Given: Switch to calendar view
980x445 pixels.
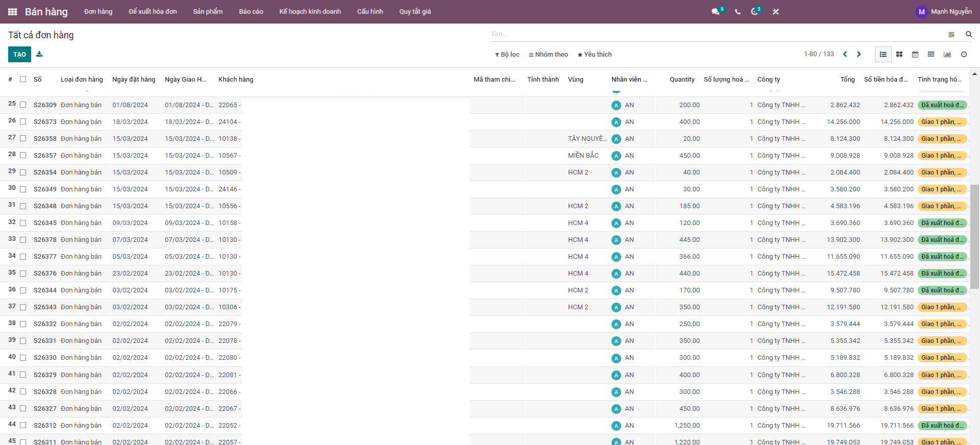Looking at the screenshot, I should 915,54.
